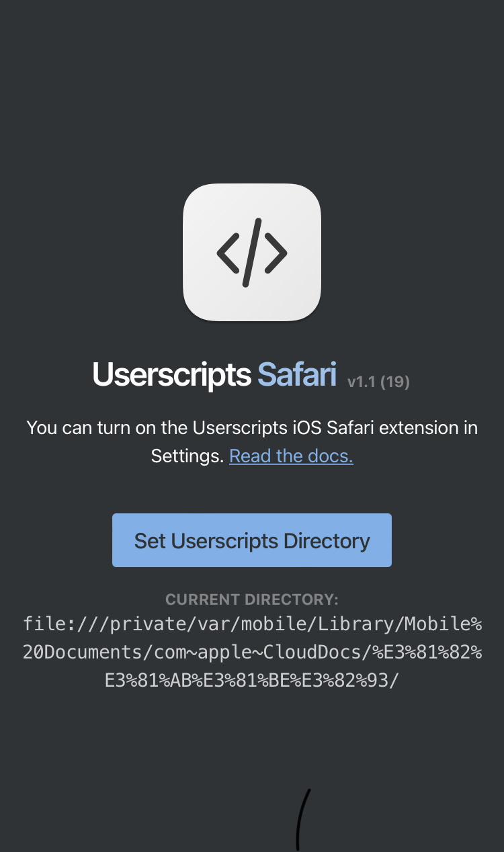Click the word Settings in description

(x=187, y=456)
